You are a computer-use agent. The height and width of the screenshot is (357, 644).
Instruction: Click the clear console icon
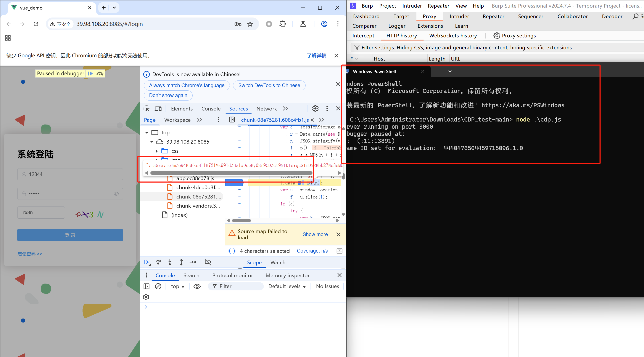158,286
